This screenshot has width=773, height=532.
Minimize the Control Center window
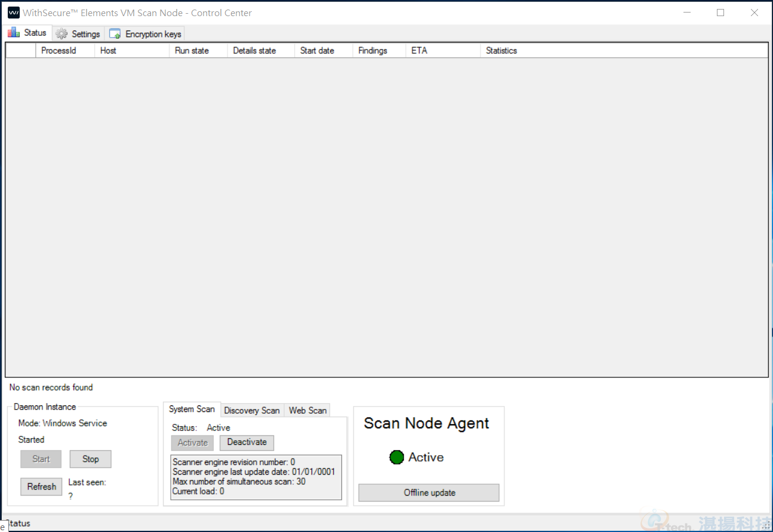686,13
